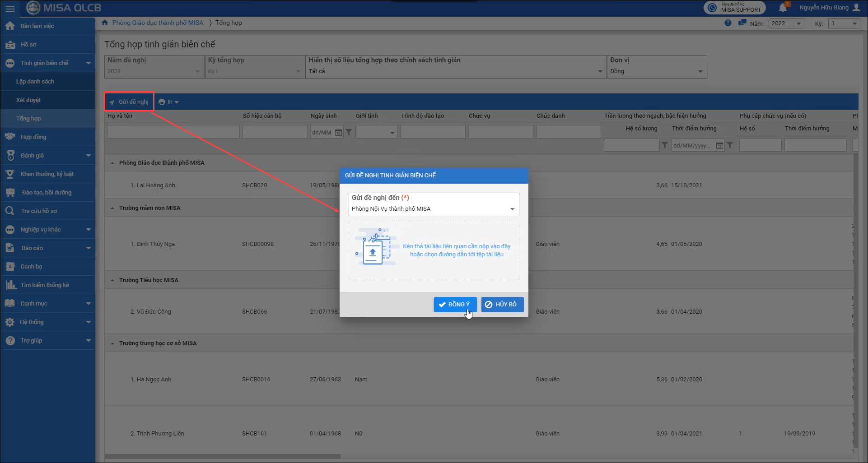Click the hamburger menu icon

(10, 9)
